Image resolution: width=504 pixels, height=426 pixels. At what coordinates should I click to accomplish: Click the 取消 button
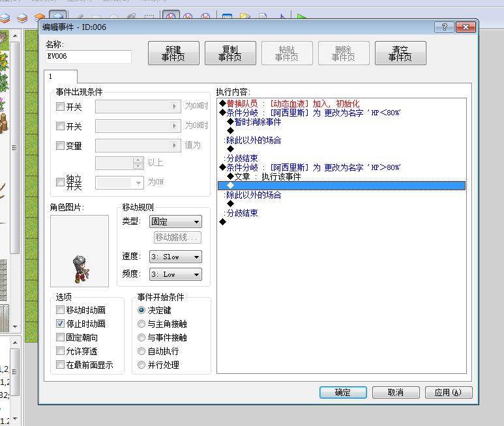396,392
